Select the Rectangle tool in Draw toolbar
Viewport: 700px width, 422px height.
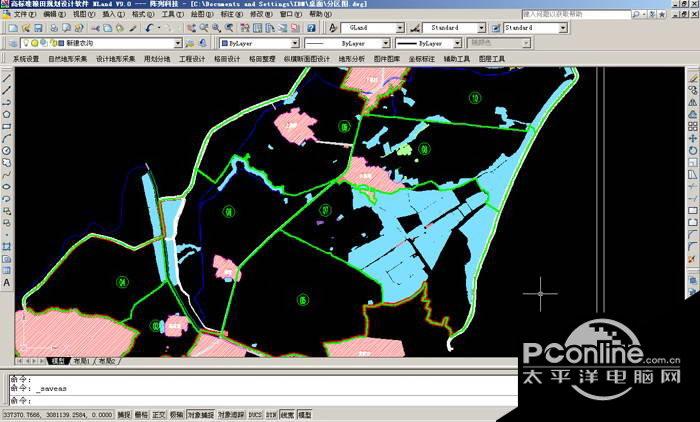pyautogui.click(x=6, y=126)
